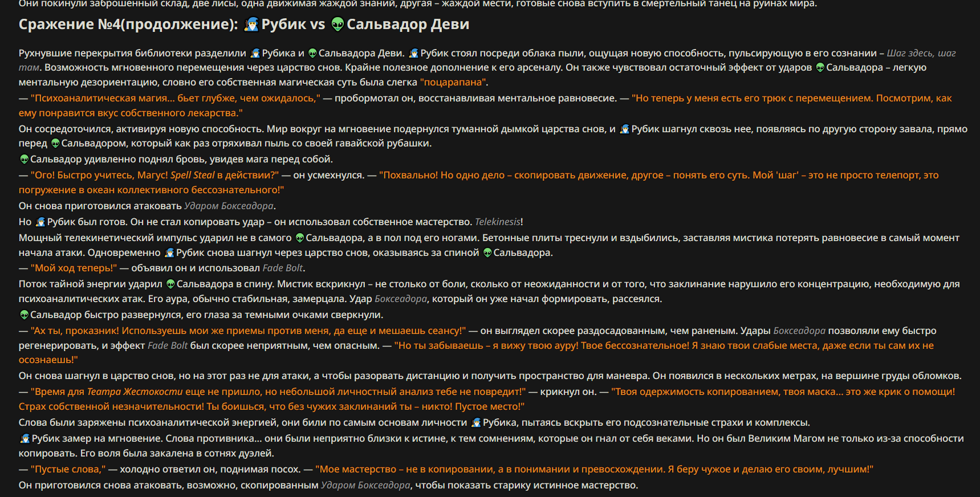Click orange quote starting "Ах ты, проказник!"
Screen dimensions: 980x497
pos(249,331)
